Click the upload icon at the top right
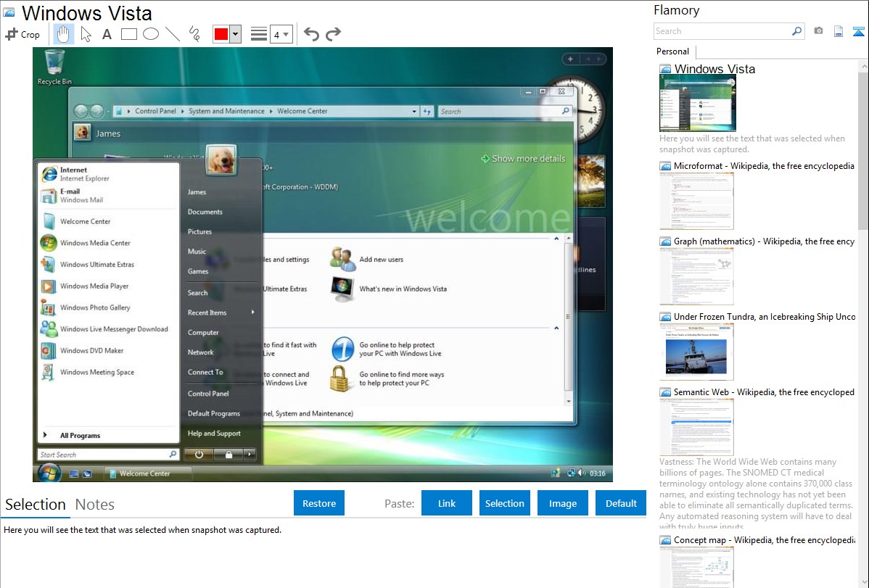The height and width of the screenshot is (588, 869). 858,31
